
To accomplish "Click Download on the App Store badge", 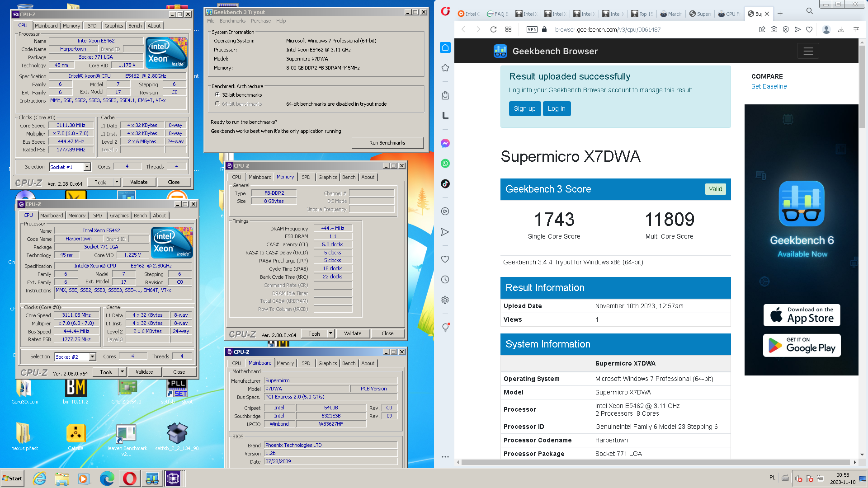I will (x=802, y=315).
